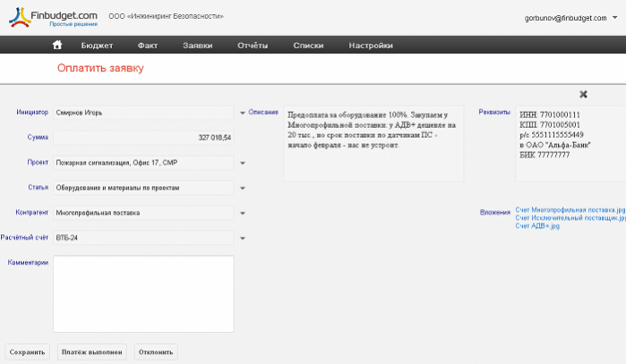Click the Сохранить button

click(28, 351)
